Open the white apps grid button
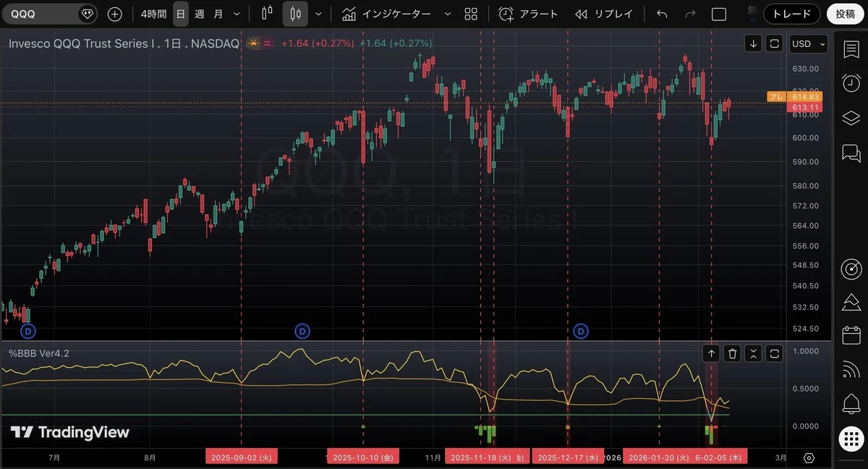Image resolution: width=868 pixels, height=469 pixels. (x=851, y=439)
